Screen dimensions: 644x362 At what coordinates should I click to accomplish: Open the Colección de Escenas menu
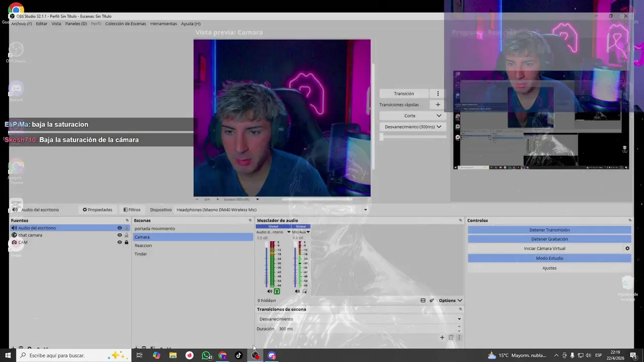click(126, 24)
